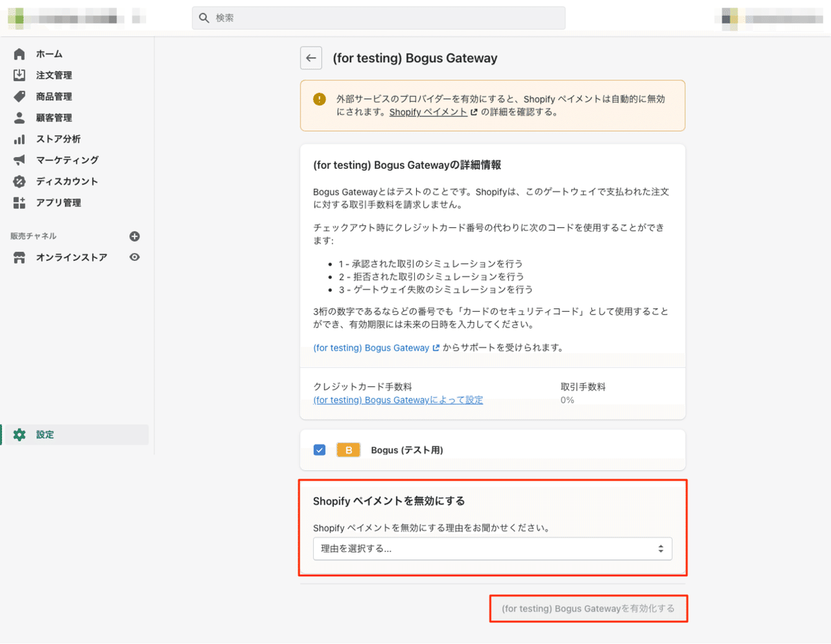
Task: Open ホーム in the sidebar
Action: click(49, 54)
